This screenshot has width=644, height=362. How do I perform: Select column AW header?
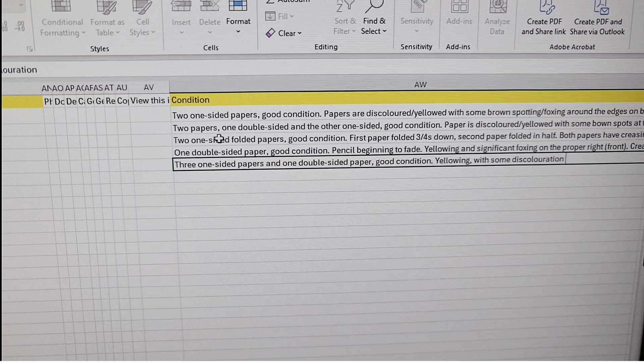(420, 84)
